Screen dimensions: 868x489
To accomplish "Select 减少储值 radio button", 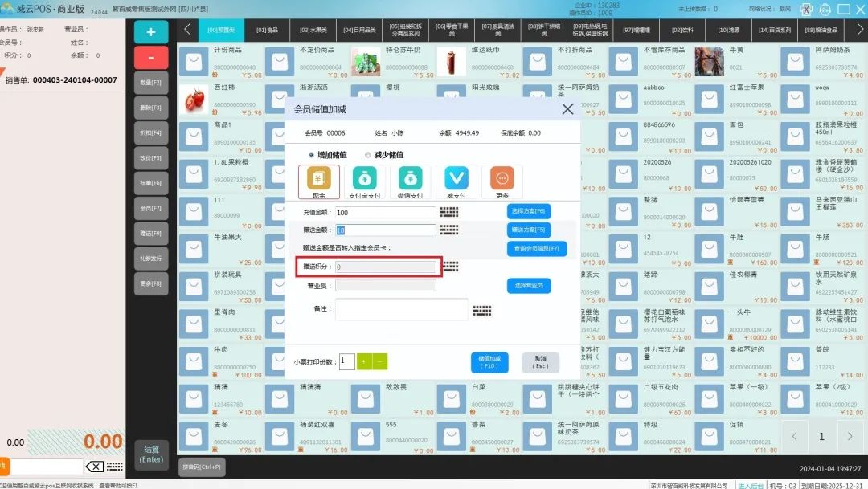I will coord(368,155).
